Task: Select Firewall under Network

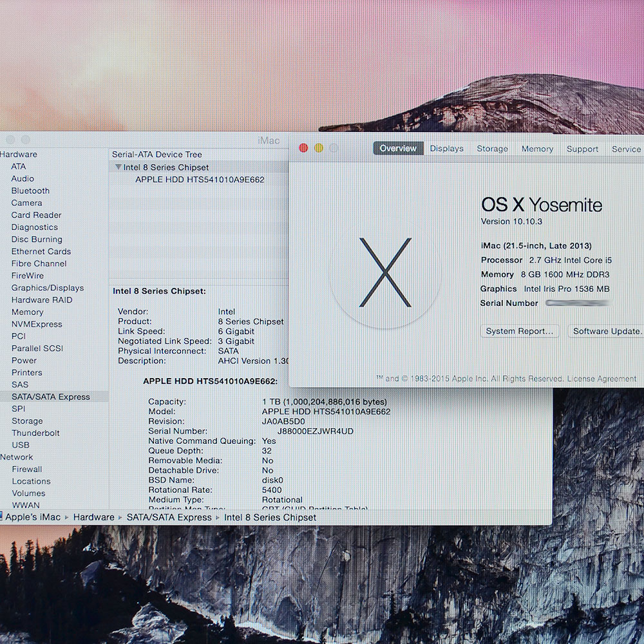Action: 26,469
